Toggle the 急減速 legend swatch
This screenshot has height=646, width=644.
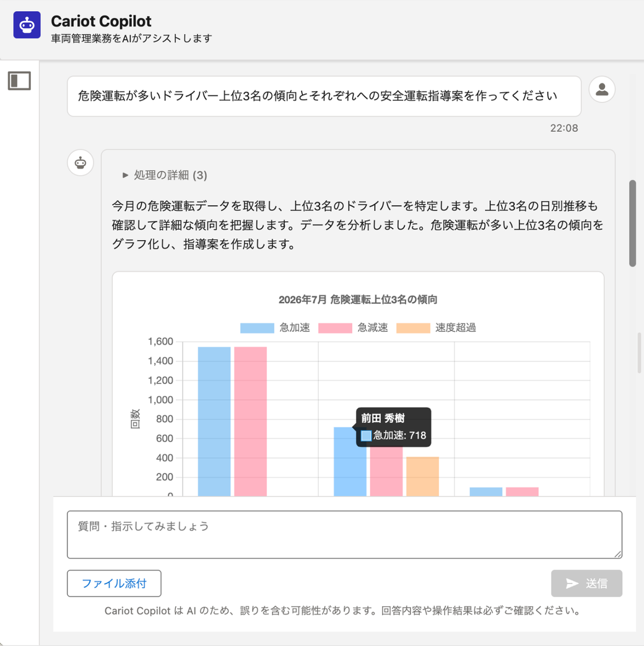[x=335, y=328]
